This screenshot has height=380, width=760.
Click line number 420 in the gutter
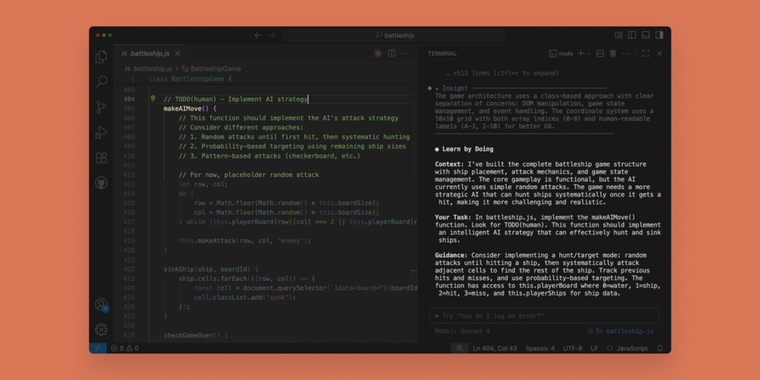129,250
